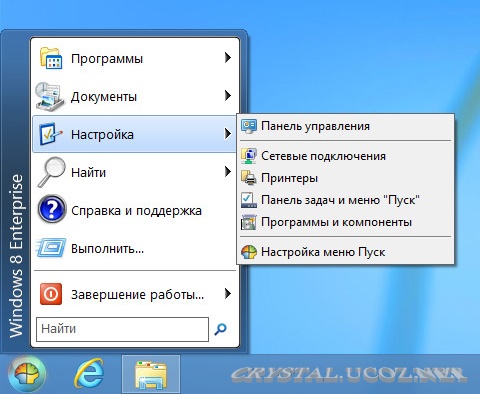
Task: Expand the Документы submenu arrow
Action: [x=228, y=96]
